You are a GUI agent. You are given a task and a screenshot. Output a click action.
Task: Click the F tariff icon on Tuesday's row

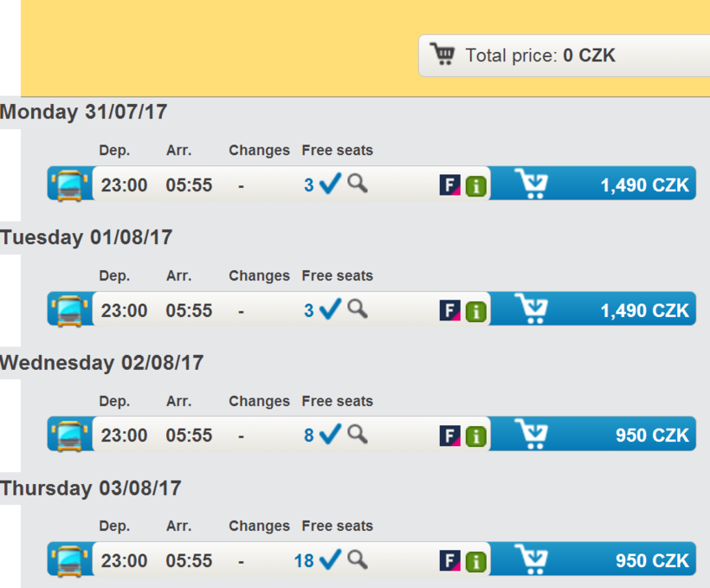449,310
